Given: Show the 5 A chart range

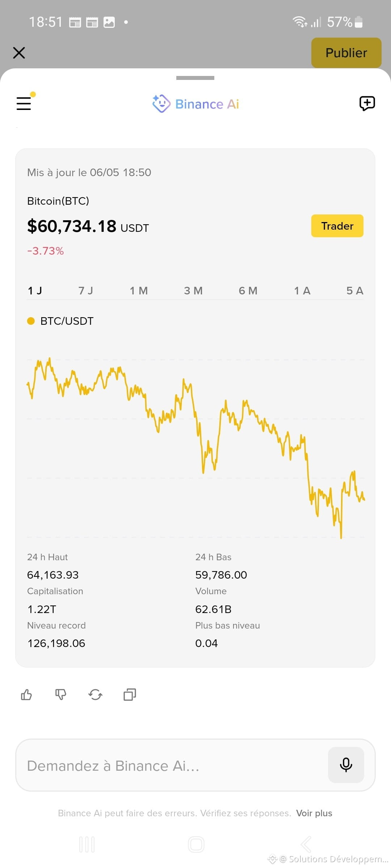Looking at the screenshot, I should pyautogui.click(x=355, y=291).
